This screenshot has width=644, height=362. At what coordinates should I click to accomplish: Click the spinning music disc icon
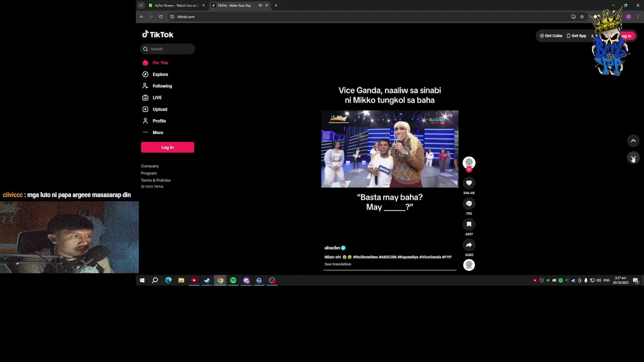(x=469, y=265)
